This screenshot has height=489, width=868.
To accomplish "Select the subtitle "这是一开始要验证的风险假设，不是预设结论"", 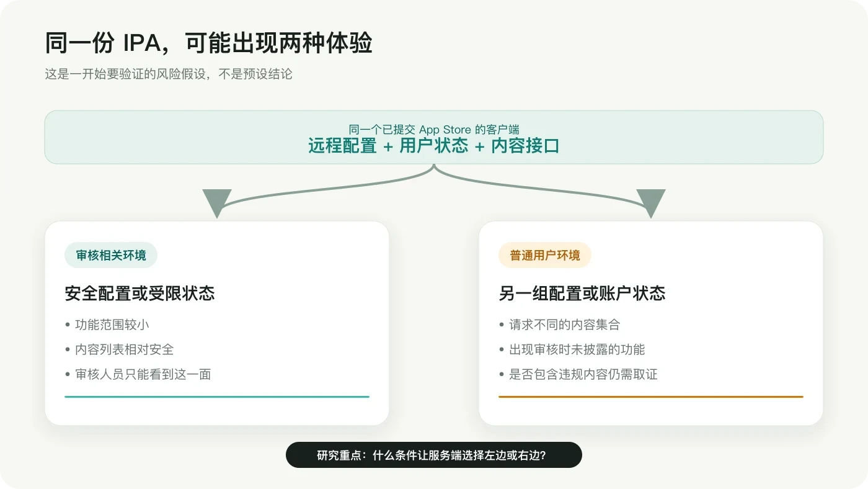I will (x=169, y=74).
